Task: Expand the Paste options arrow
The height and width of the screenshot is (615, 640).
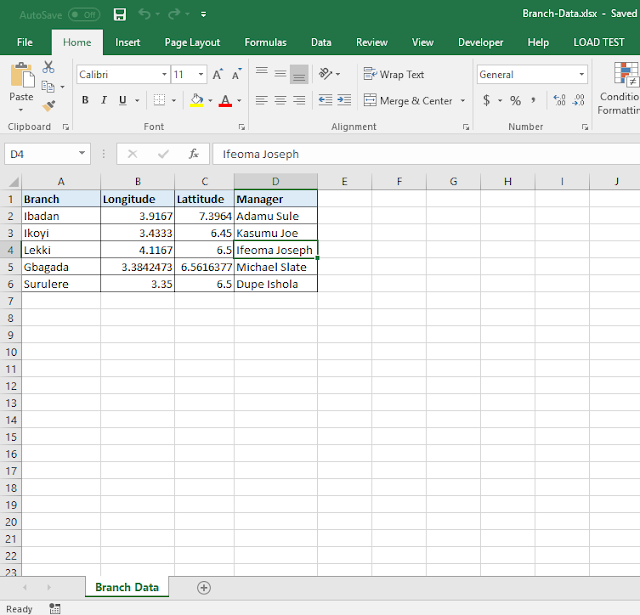Action: [x=21, y=110]
